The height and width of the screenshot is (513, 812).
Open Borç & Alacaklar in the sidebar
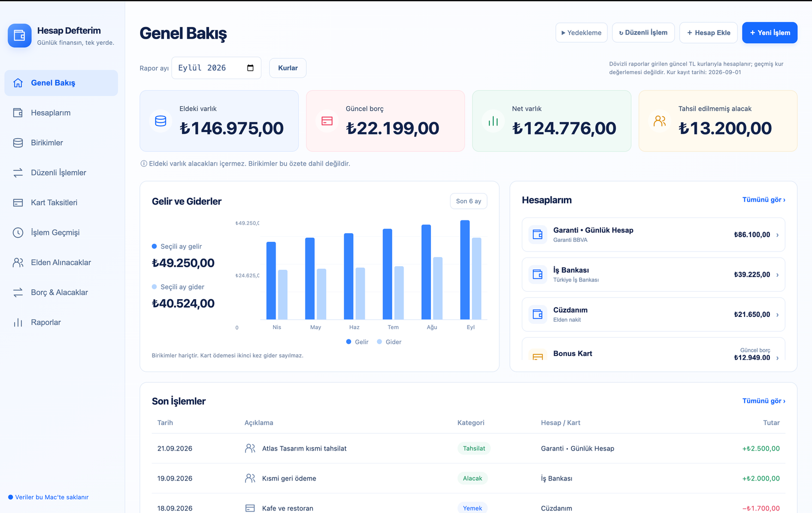pos(61,293)
